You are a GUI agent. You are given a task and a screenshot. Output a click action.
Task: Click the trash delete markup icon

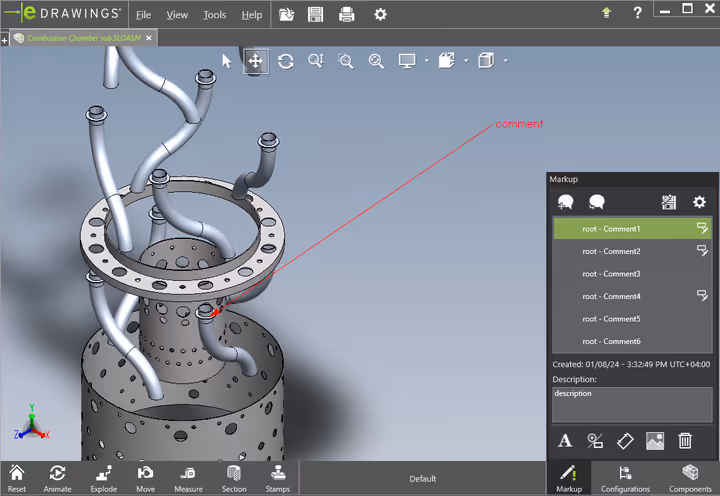click(685, 441)
